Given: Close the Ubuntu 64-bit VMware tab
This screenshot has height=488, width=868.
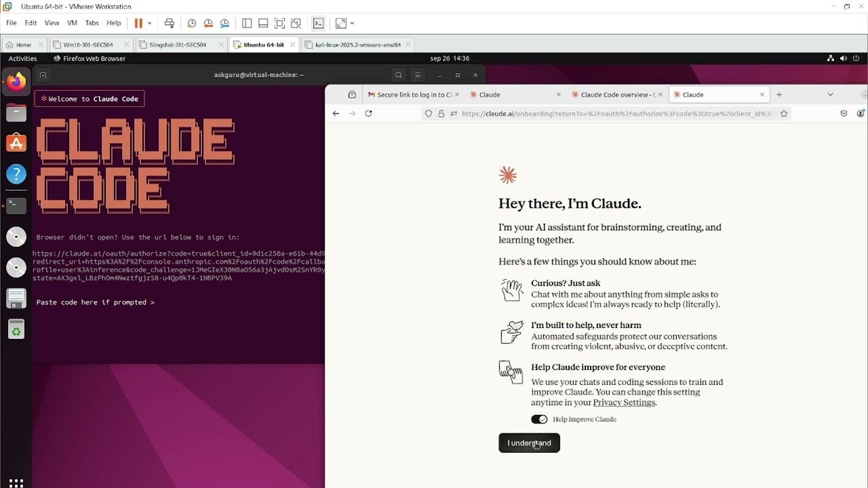Looking at the screenshot, I should tap(292, 45).
